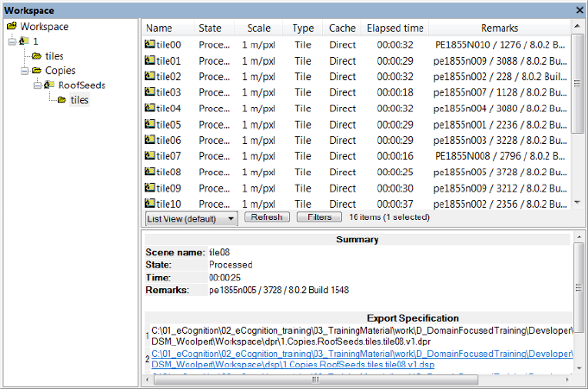Viewport: 588px width, 389px height.
Task: Click the tile03 scene icon
Action: tap(150, 92)
